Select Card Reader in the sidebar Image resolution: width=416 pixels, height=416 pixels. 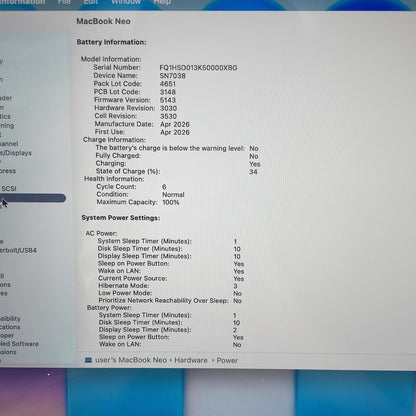coord(6,98)
